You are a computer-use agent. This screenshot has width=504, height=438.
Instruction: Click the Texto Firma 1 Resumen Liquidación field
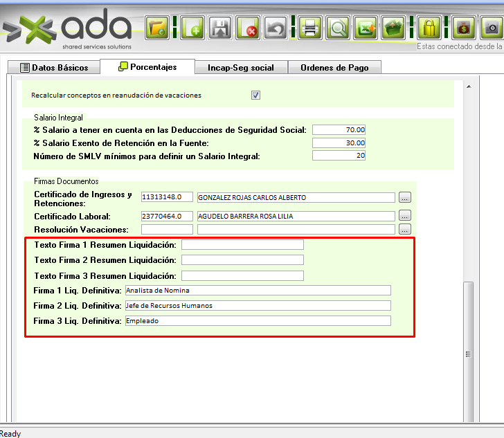pyautogui.click(x=242, y=245)
